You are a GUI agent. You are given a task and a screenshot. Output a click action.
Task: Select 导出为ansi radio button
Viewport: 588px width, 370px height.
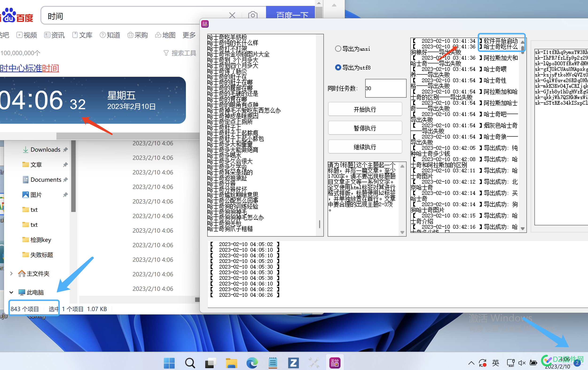click(338, 49)
